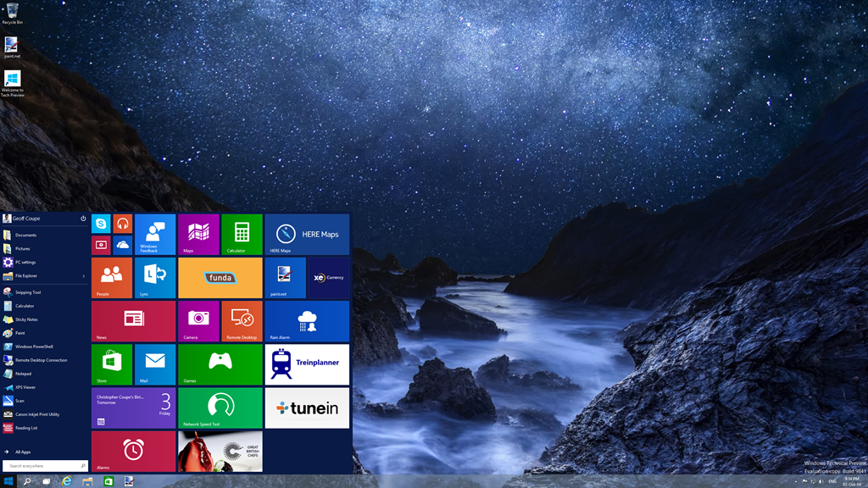Open the Music headphones tile

(x=123, y=224)
